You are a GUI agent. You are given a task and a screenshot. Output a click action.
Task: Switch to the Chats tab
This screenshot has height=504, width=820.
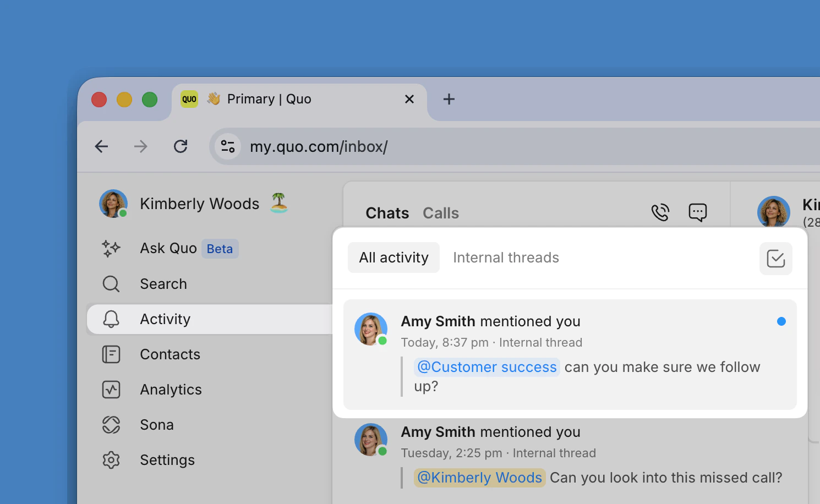point(387,213)
